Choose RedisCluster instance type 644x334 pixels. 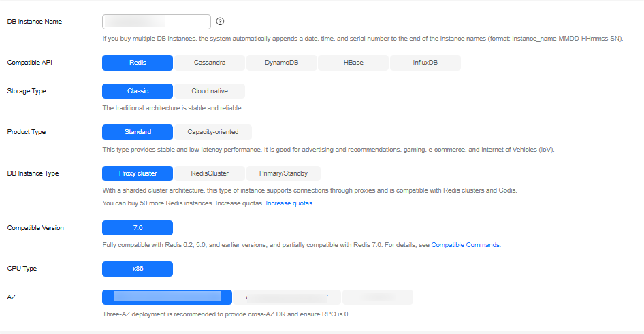[x=210, y=173]
